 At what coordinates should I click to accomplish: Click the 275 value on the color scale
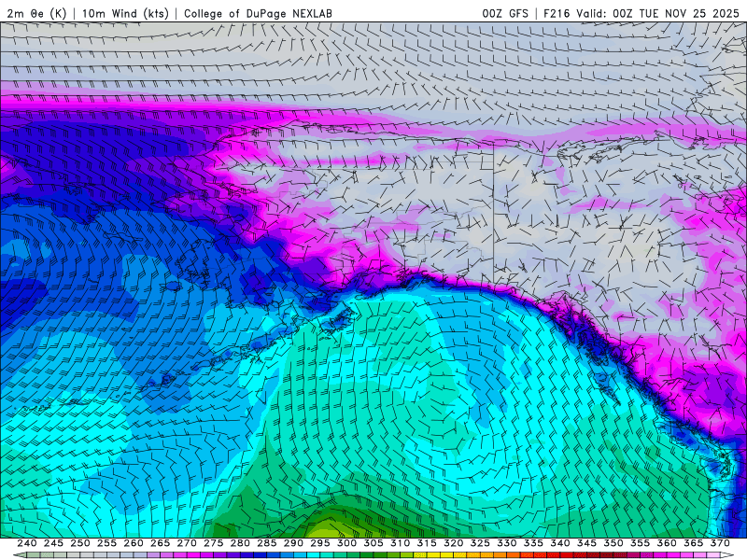(x=214, y=543)
